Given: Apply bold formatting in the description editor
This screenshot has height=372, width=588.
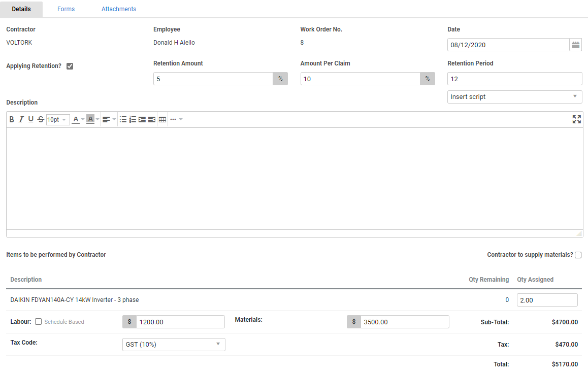Looking at the screenshot, I should [x=11, y=119].
